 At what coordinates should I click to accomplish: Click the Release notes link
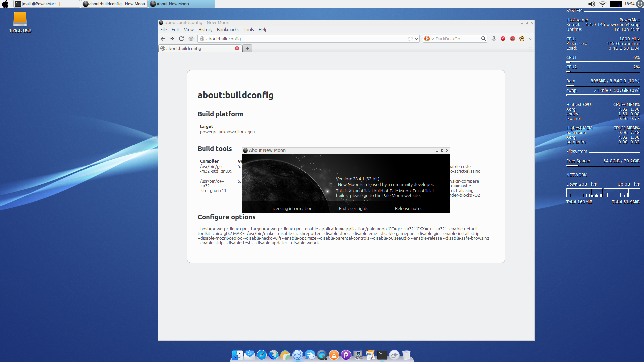pos(408,208)
